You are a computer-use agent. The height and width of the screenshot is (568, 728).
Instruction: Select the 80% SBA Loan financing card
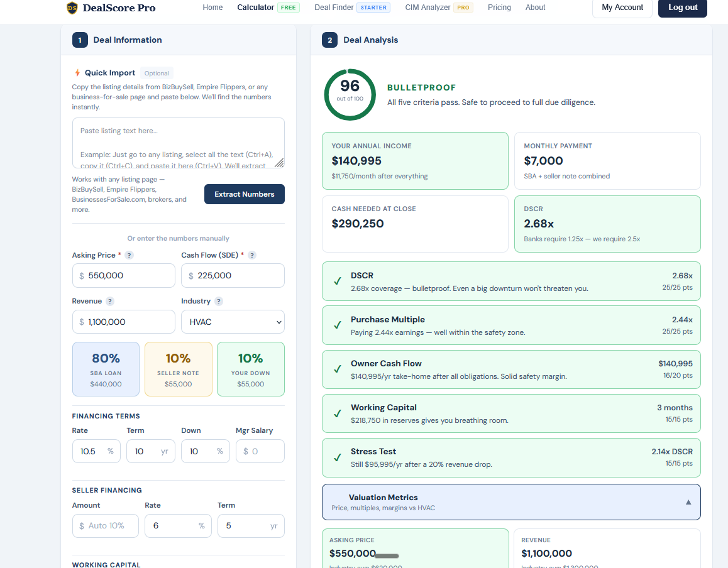click(x=106, y=369)
